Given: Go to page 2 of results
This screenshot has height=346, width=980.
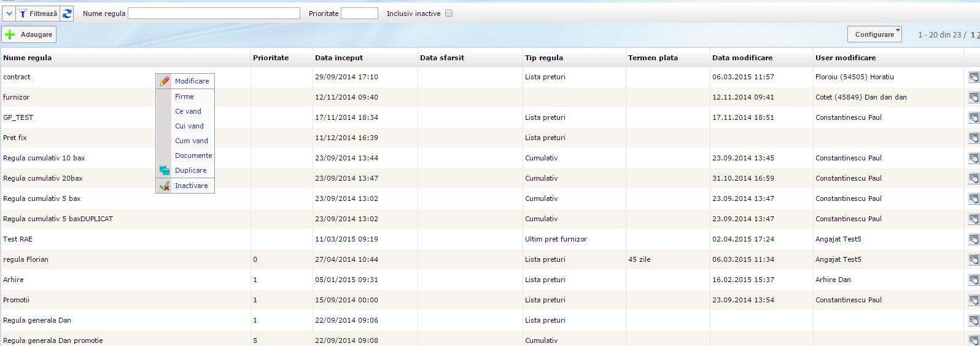Looking at the screenshot, I should coord(978,35).
